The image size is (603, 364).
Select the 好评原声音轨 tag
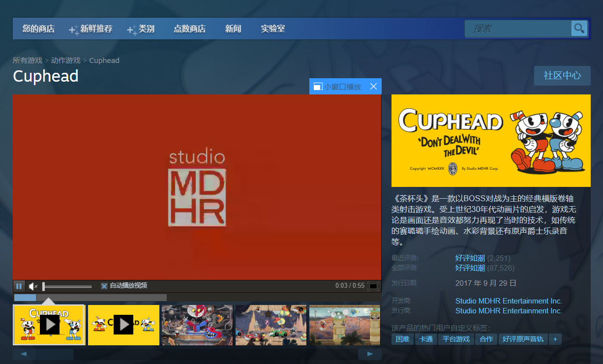click(523, 339)
